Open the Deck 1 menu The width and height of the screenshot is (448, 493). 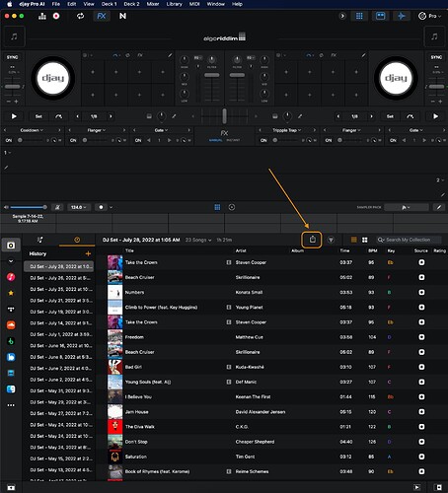point(109,4)
